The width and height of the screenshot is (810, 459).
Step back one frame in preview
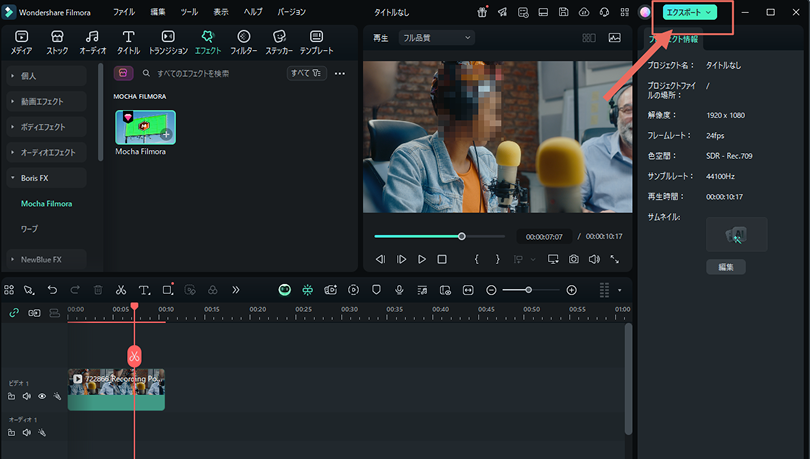point(380,259)
